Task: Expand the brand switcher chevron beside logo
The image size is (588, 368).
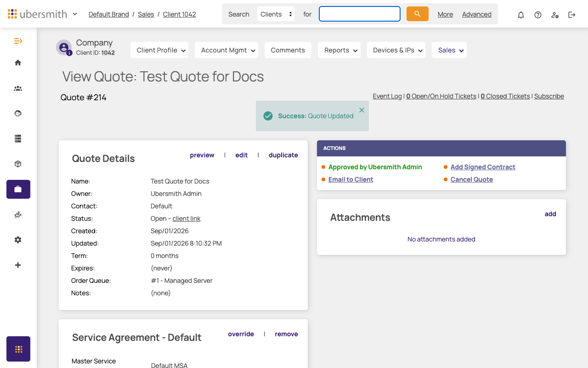Action: pos(75,14)
